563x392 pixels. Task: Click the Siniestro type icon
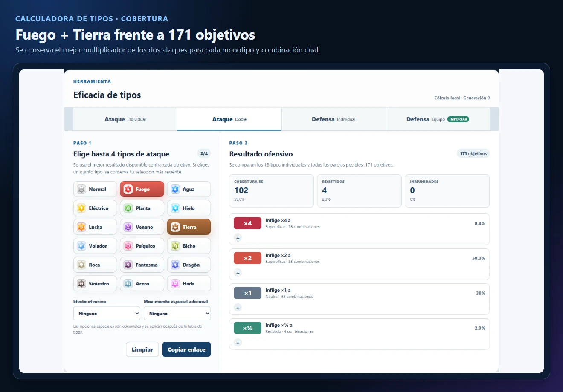(x=81, y=284)
